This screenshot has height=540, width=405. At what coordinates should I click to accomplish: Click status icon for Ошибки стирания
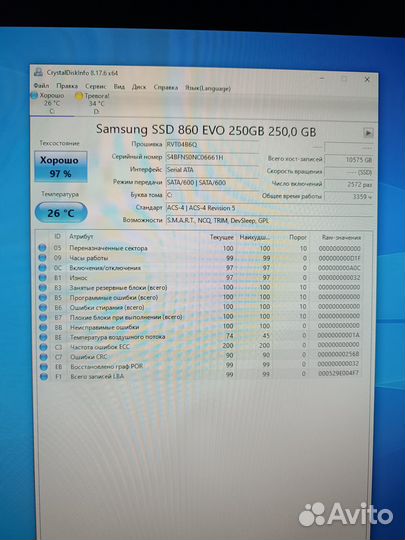(43, 307)
